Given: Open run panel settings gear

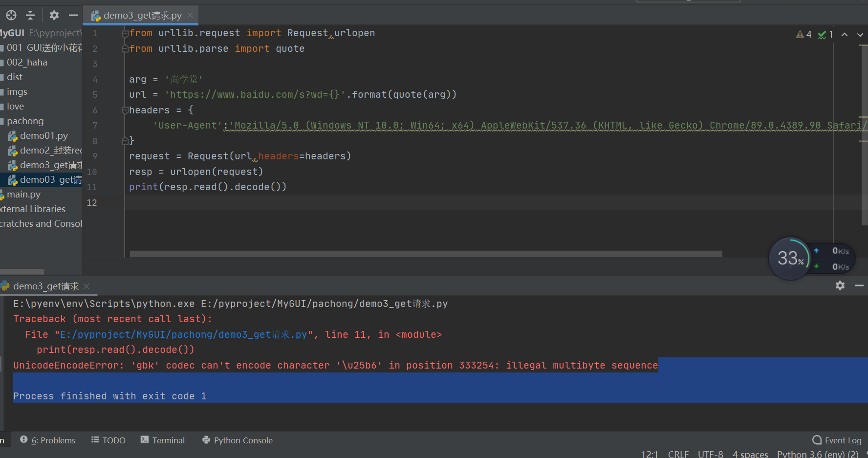Looking at the screenshot, I should click(x=840, y=285).
